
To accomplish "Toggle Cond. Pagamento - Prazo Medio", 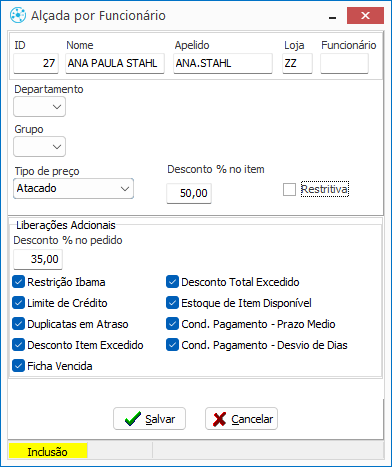I will click(x=172, y=324).
